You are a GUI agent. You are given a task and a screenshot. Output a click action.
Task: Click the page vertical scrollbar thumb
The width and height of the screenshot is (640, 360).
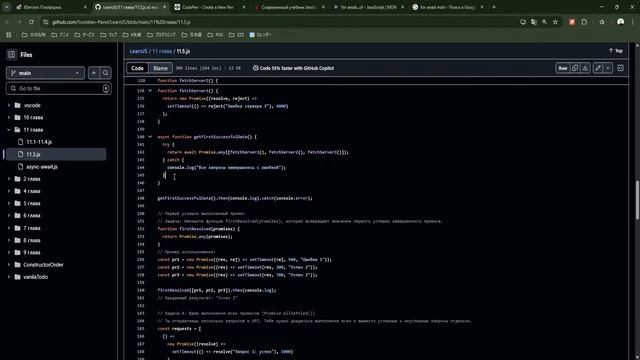pos(637,200)
